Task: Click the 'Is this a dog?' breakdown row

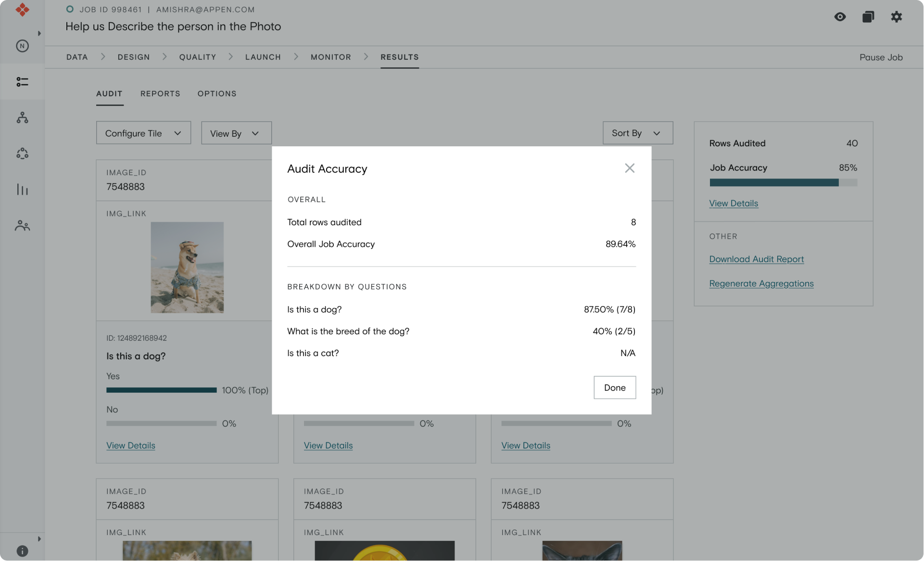Action: tap(461, 309)
